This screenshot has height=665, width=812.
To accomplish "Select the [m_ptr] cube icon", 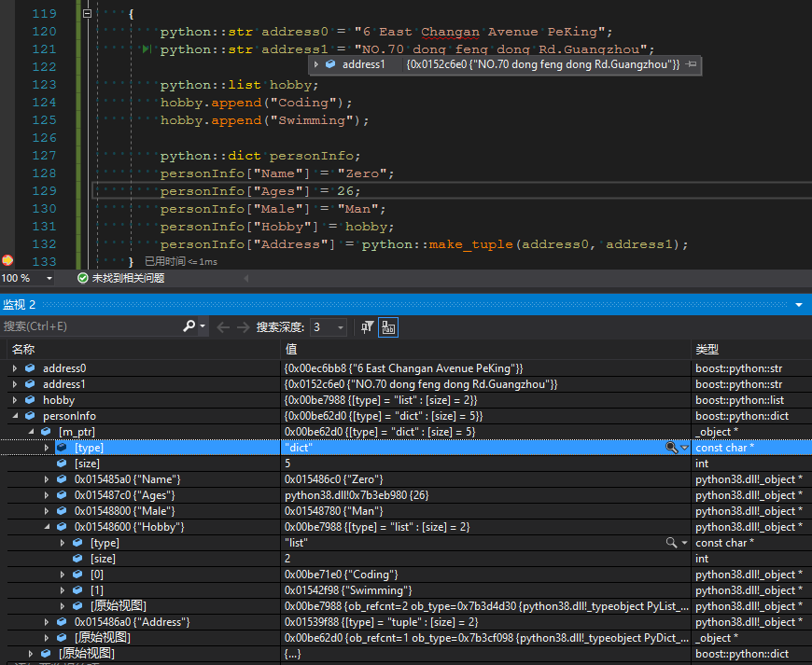I will 46,431.
